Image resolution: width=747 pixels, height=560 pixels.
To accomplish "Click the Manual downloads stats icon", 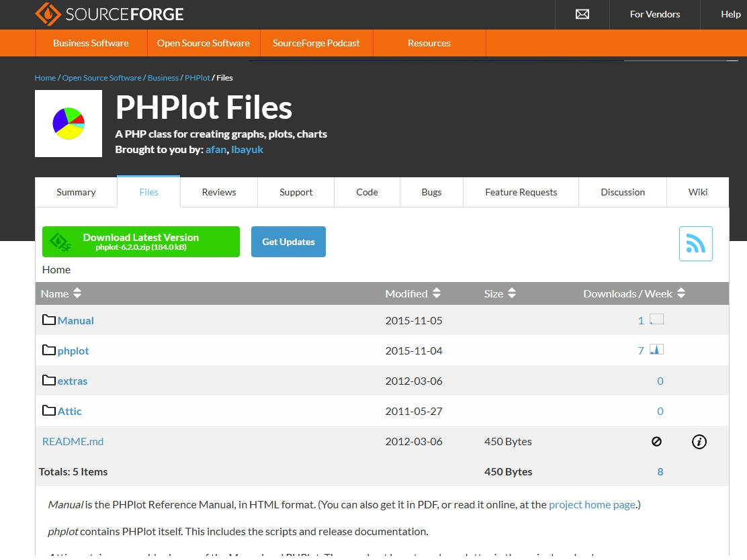I will 656,320.
